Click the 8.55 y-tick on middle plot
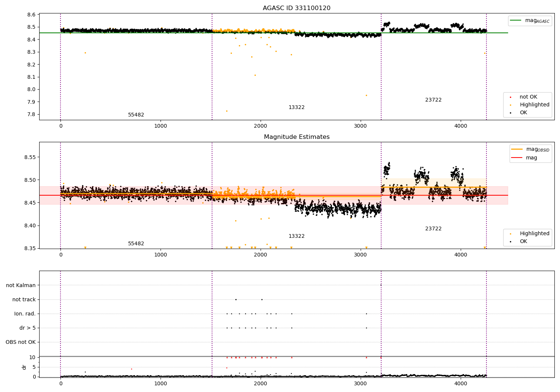The height and width of the screenshot is (392, 560). point(30,157)
